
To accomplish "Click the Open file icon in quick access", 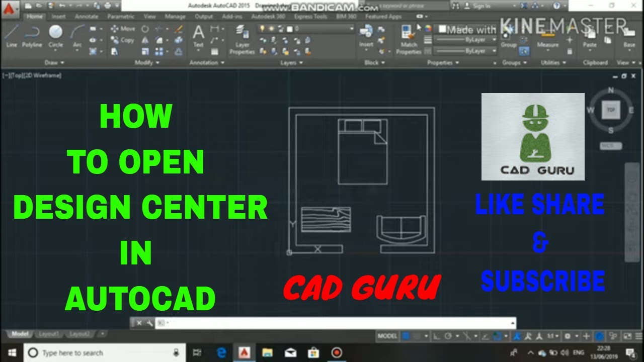I will (39, 6).
